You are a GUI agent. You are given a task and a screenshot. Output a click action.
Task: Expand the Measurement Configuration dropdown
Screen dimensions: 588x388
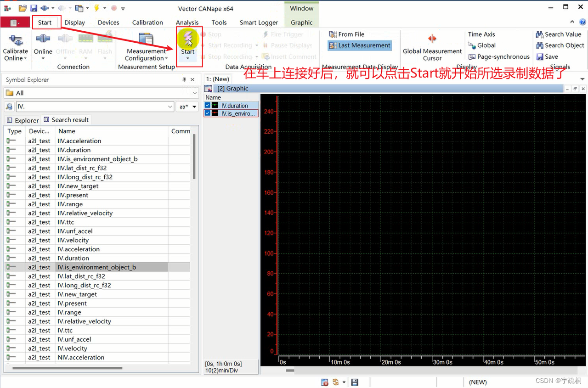pyautogui.click(x=166, y=58)
